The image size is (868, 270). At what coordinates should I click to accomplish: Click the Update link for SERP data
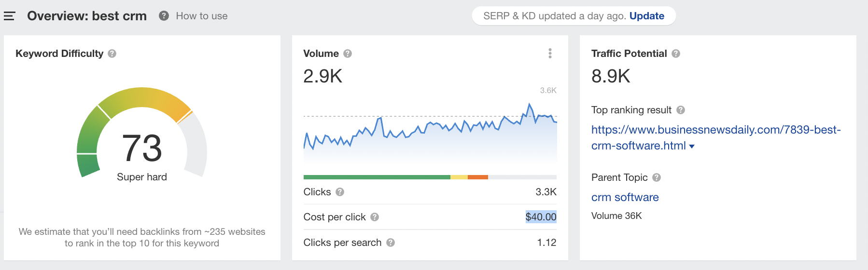coord(646,16)
